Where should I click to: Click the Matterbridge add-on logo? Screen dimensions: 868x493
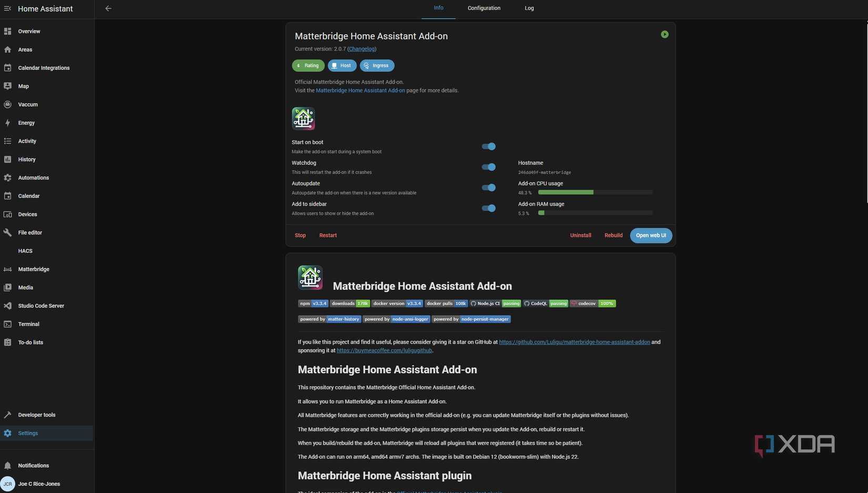[x=304, y=118]
